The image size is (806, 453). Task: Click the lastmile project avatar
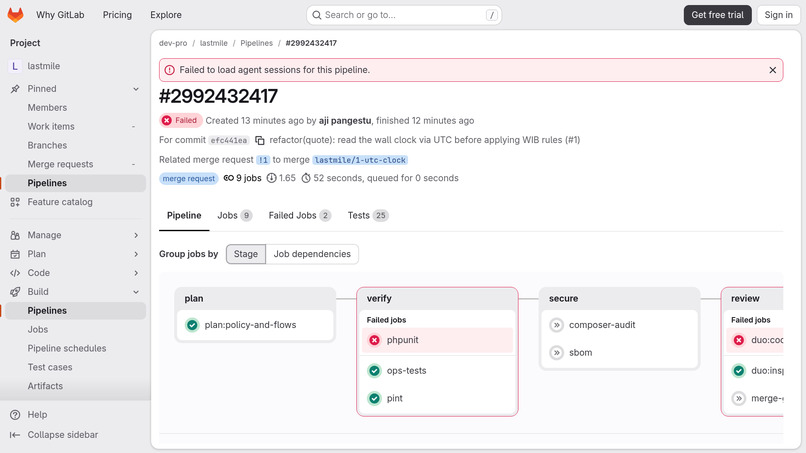click(15, 66)
